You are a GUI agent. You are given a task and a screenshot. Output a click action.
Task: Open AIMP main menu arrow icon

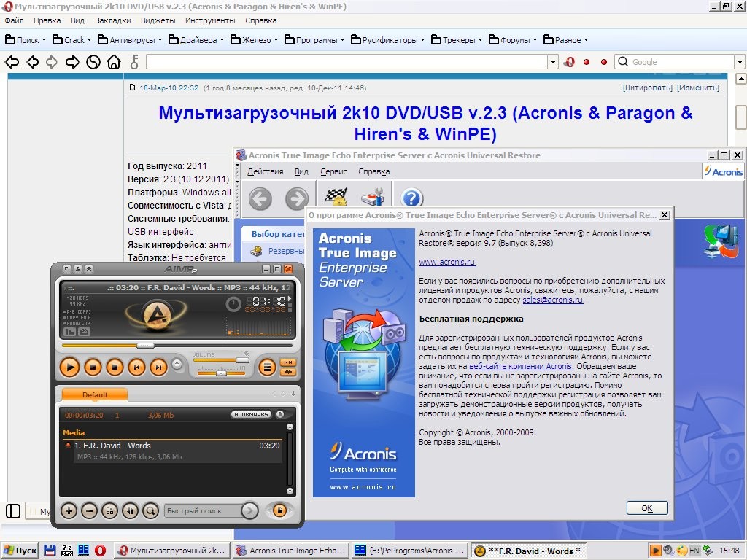pos(67,269)
